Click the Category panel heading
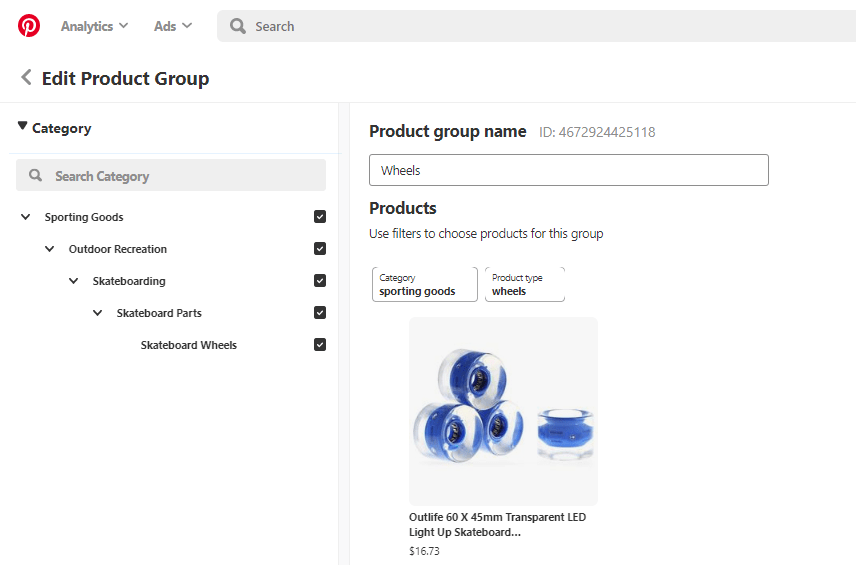The height and width of the screenshot is (565, 856). (x=62, y=128)
